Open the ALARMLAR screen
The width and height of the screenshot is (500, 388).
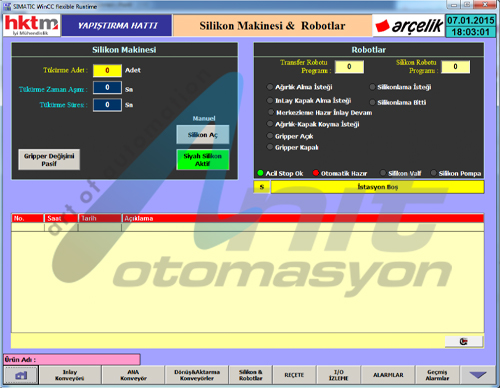[388, 375]
